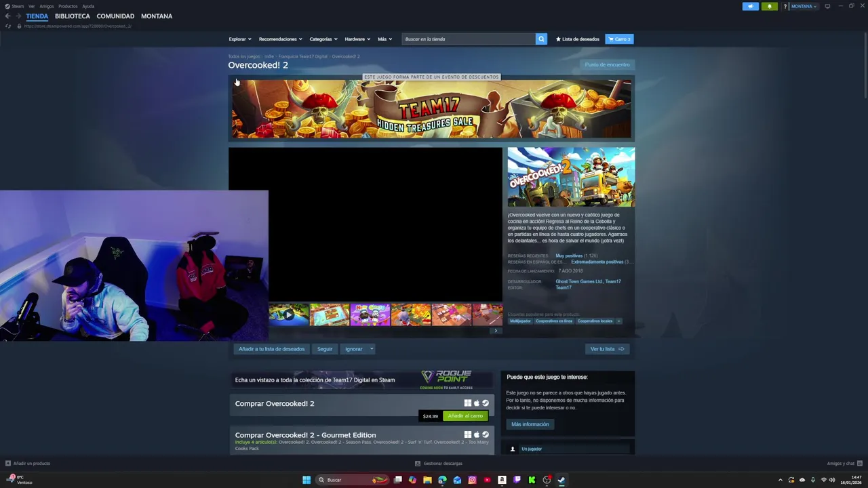Click the Windows taskbar Buscar search box

point(353,480)
